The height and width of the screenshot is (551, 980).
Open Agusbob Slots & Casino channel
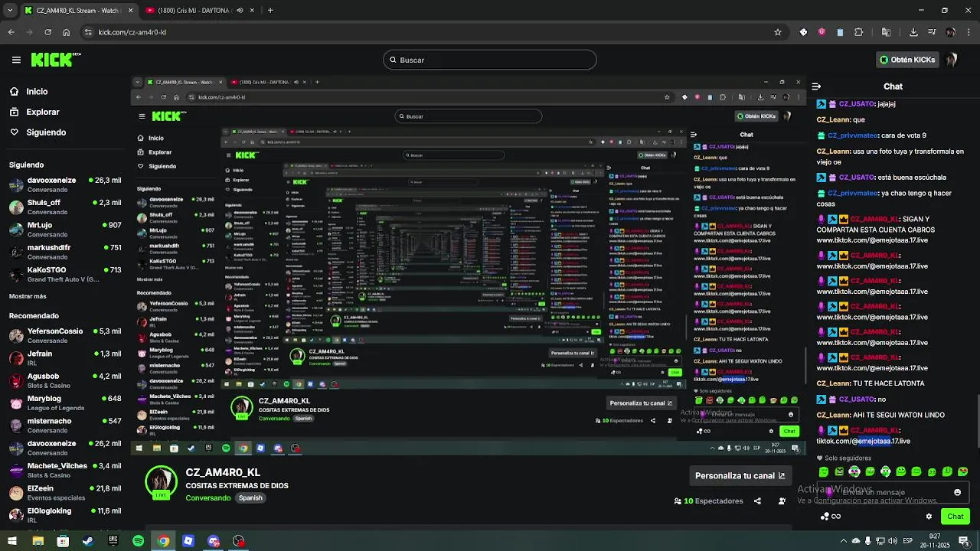tap(65, 380)
